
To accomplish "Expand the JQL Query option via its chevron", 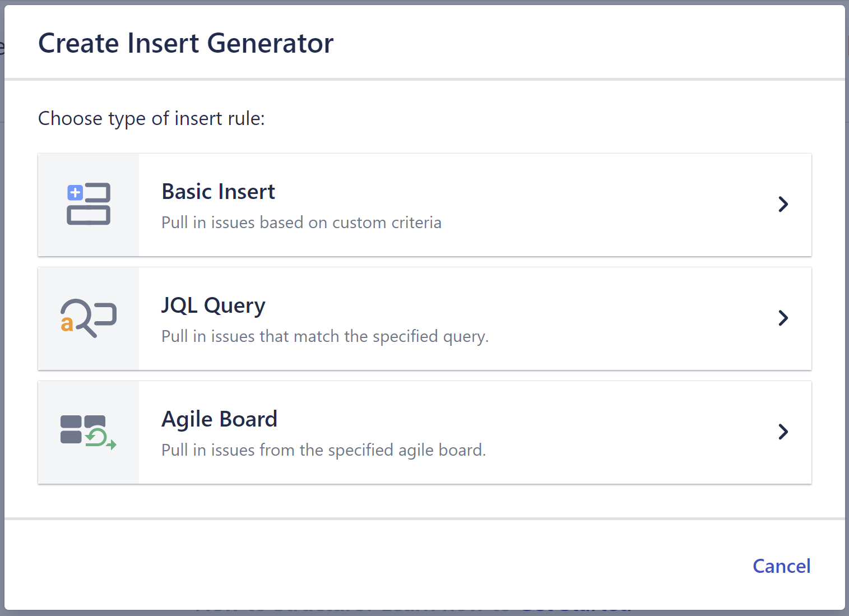I will [x=783, y=318].
